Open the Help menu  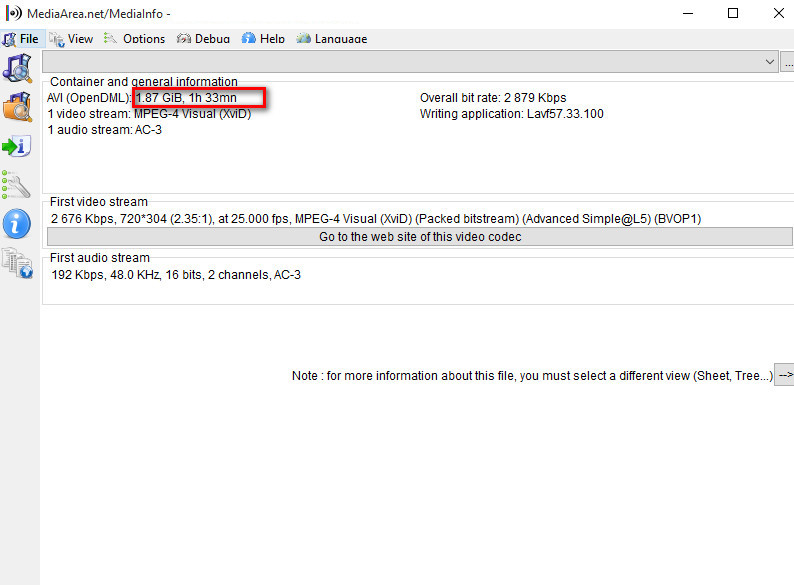(x=263, y=39)
